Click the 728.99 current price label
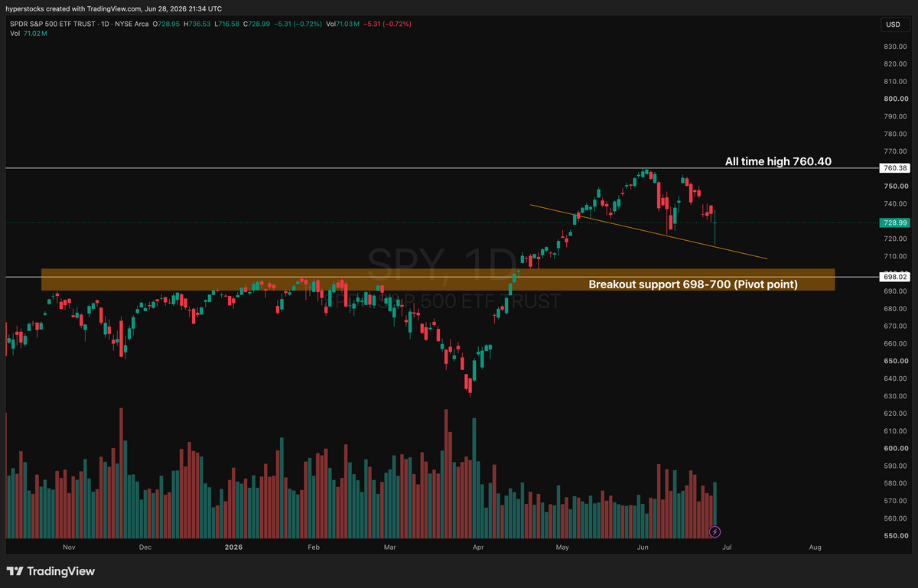This screenshot has height=588, width=918. click(895, 223)
